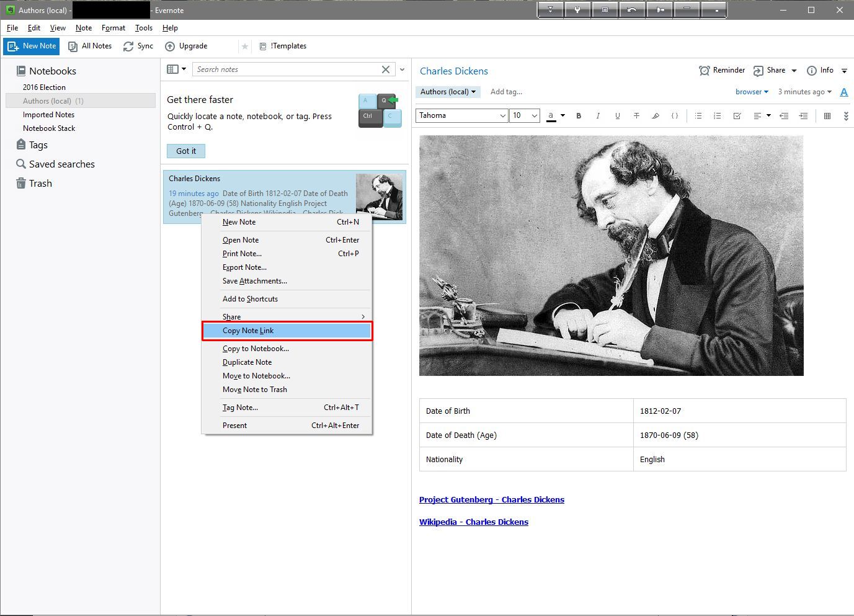The width and height of the screenshot is (854, 616).
Task: Open the Tools menu in the menu bar
Action: [144, 28]
